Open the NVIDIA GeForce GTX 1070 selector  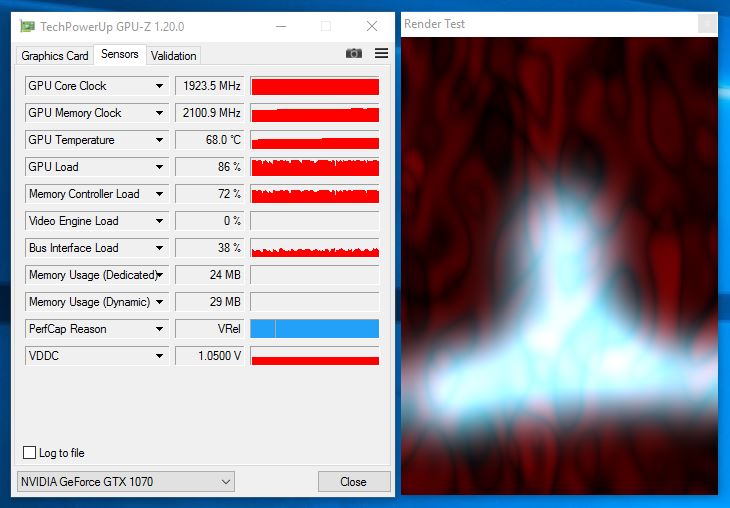point(126,481)
